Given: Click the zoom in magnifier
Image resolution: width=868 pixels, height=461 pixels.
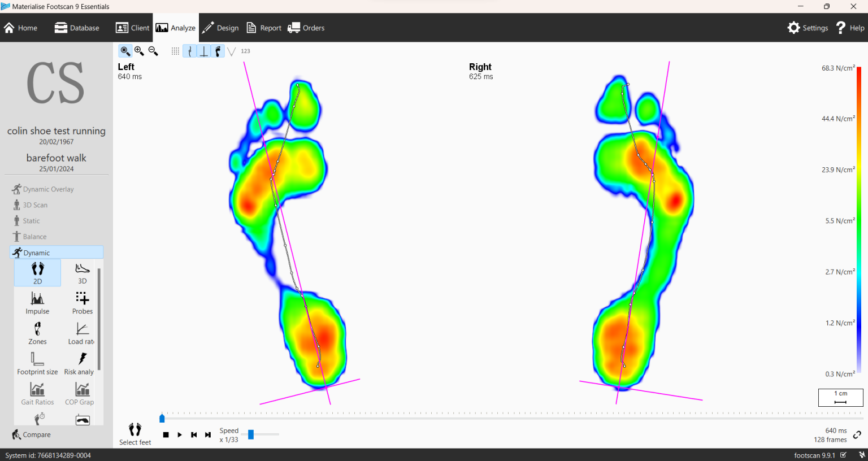Looking at the screenshot, I should pyautogui.click(x=139, y=51).
